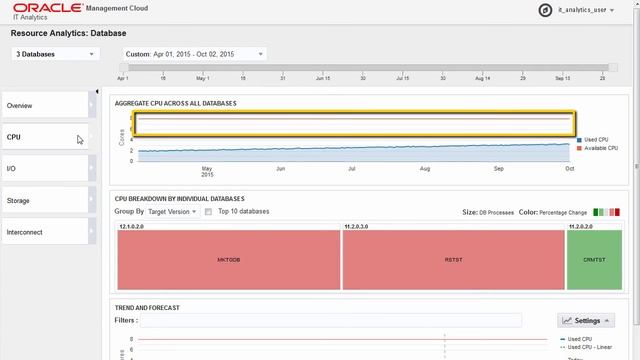Open the 3 Databases selector dropdown

click(x=55, y=54)
